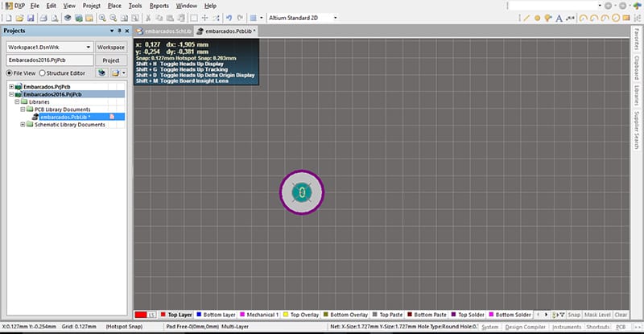Click the Workspace button
The image size is (644, 334).
pos(111,47)
